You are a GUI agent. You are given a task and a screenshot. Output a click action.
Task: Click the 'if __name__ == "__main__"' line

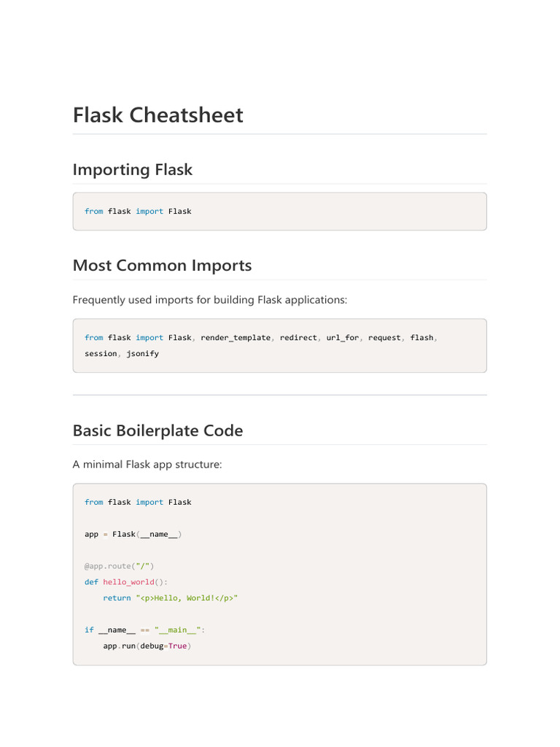(146, 630)
